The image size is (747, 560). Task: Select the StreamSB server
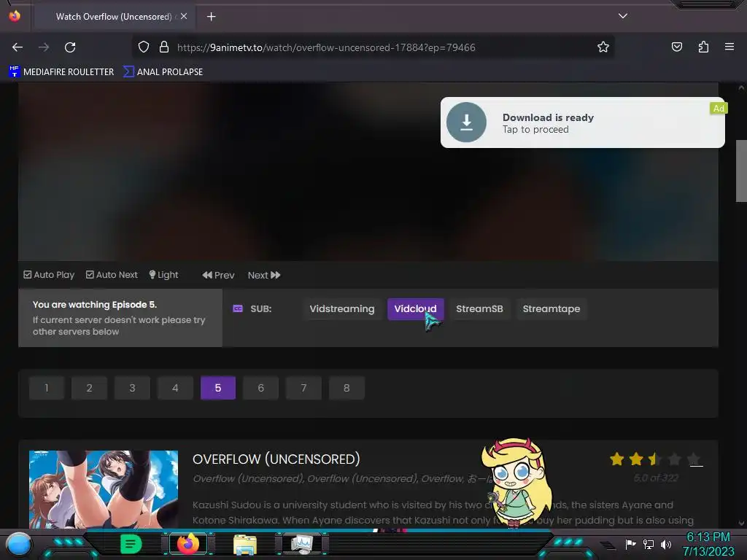point(479,308)
